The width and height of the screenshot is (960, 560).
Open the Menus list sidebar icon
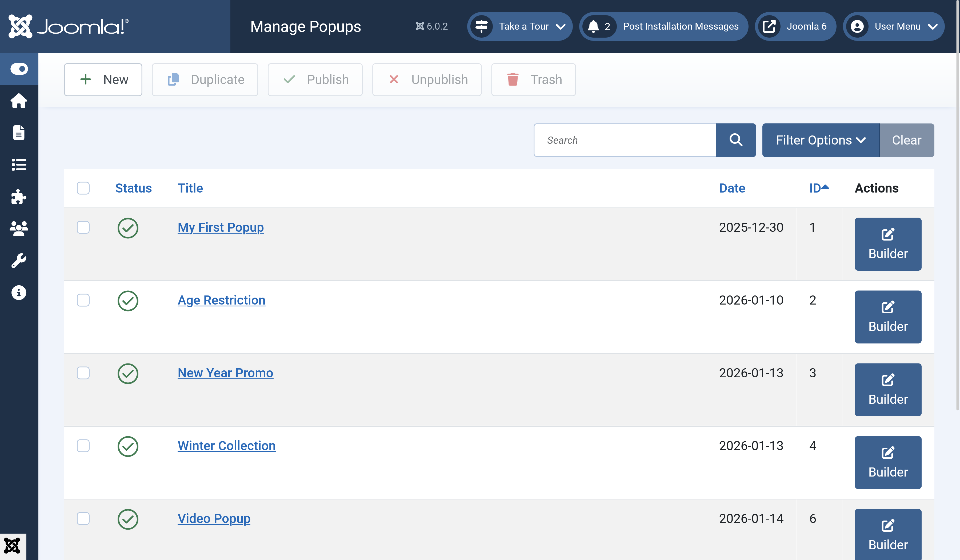pos(19,165)
